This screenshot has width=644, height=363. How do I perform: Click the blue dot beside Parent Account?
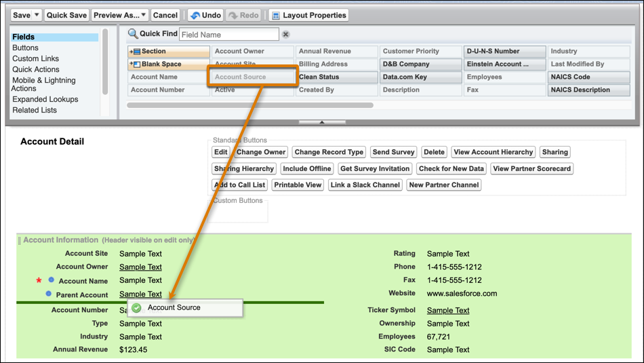(48, 294)
